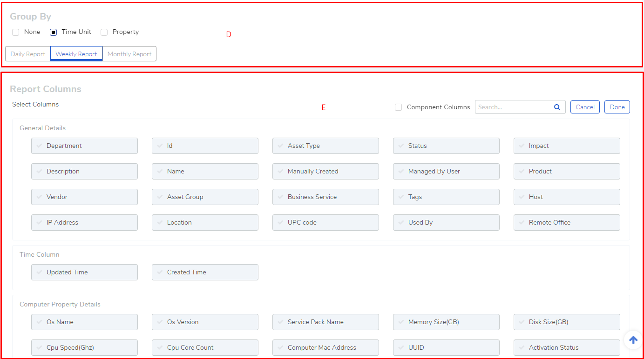
Task: Toggle the Os Name column
Action: (x=84, y=322)
